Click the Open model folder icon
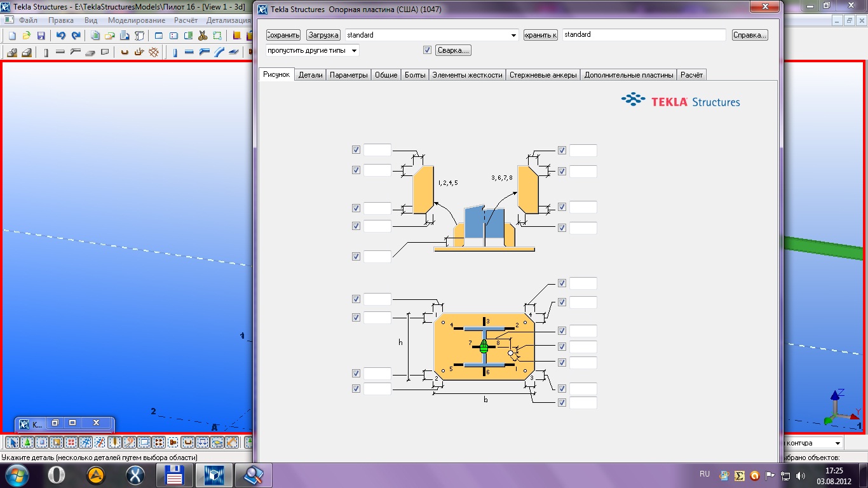 (26, 36)
